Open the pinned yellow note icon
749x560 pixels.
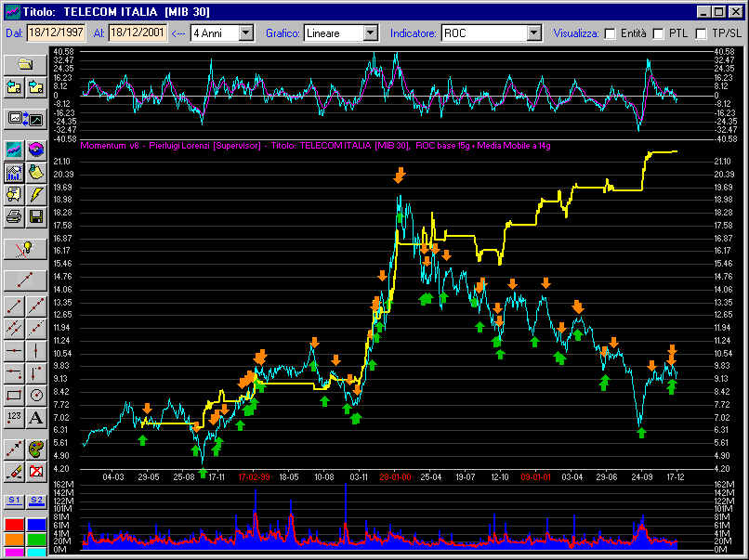coord(36,172)
